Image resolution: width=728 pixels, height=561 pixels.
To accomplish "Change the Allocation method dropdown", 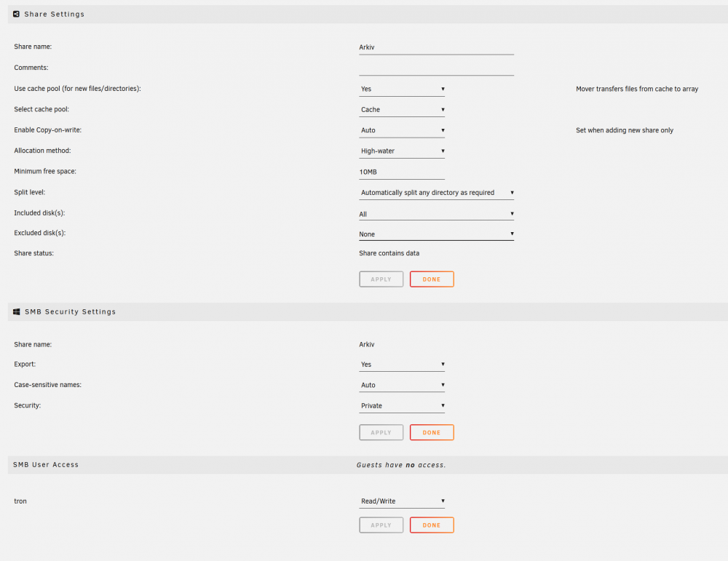I will coord(402,151).
